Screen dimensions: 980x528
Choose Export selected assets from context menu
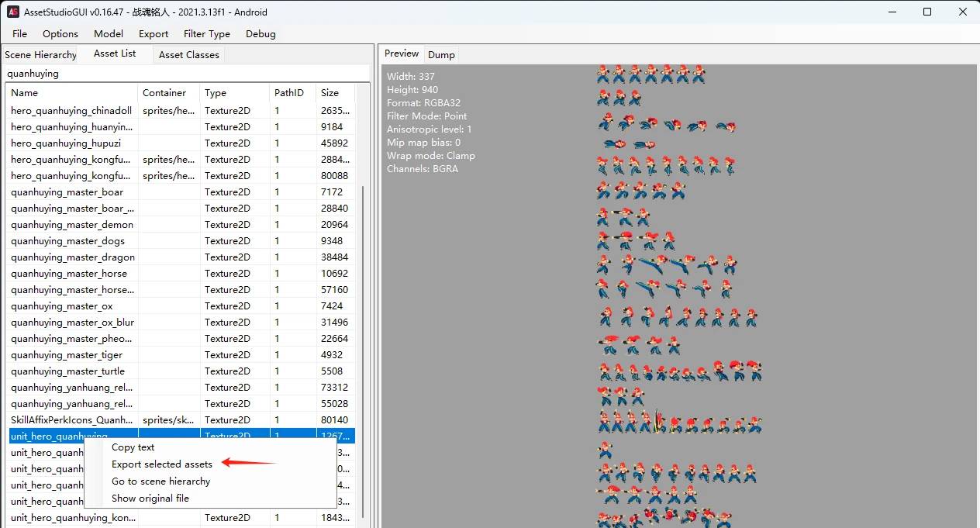(161, 464)
